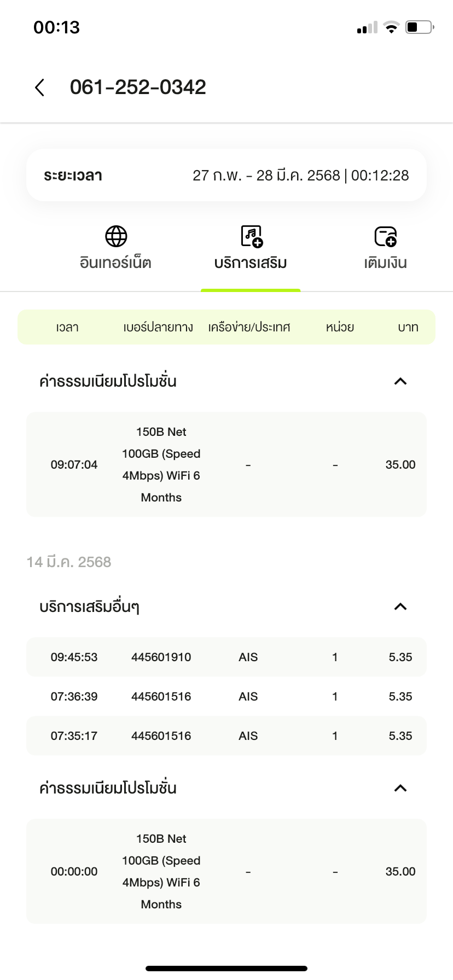Image resolution: width=453 pixels, height=980 pixels.
Task: Select the 09:45:53 entry for 445601910
Action: 226,657
